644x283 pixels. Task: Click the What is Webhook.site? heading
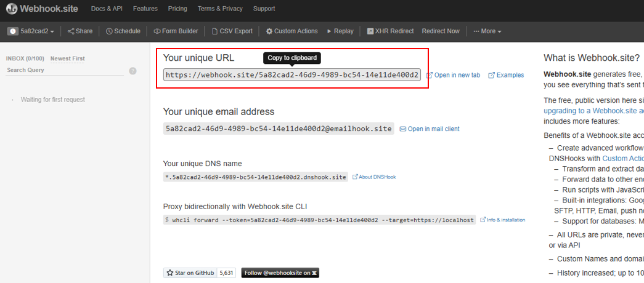[x=592, y=58]
